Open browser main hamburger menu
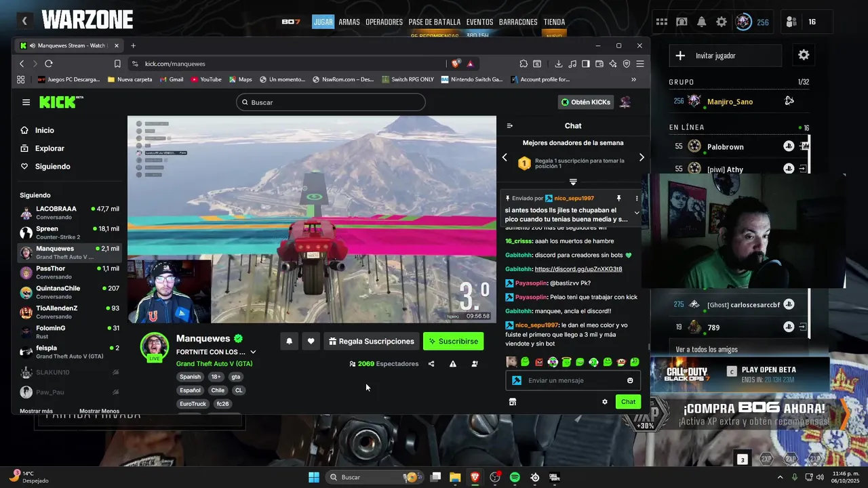Viewport: 868px width, 488px height. 640,64
